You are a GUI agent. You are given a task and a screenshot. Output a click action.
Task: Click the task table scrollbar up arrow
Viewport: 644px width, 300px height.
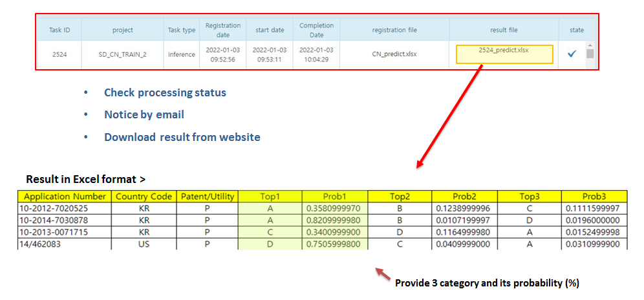point(590,45)
